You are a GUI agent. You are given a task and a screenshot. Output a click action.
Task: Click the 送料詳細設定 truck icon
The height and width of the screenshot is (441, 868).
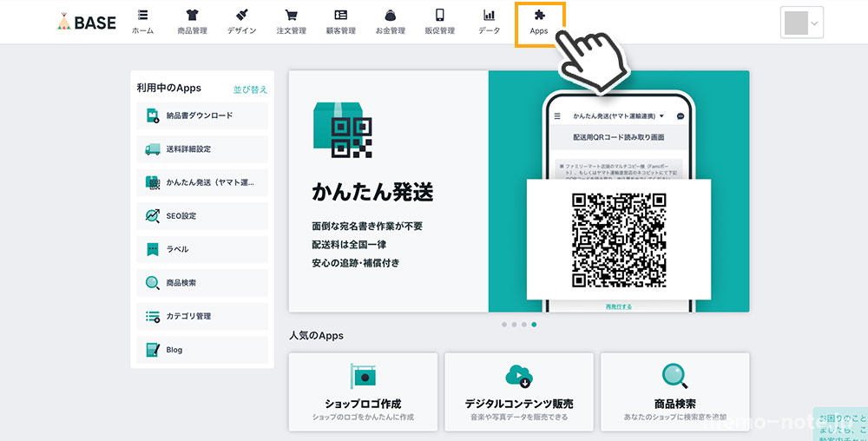(152, 149)
